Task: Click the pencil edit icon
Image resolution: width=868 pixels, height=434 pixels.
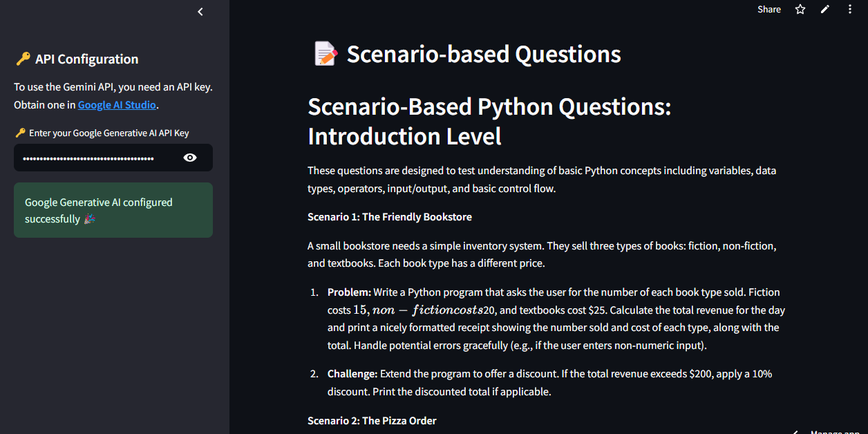Action: (x=824, y=10)
